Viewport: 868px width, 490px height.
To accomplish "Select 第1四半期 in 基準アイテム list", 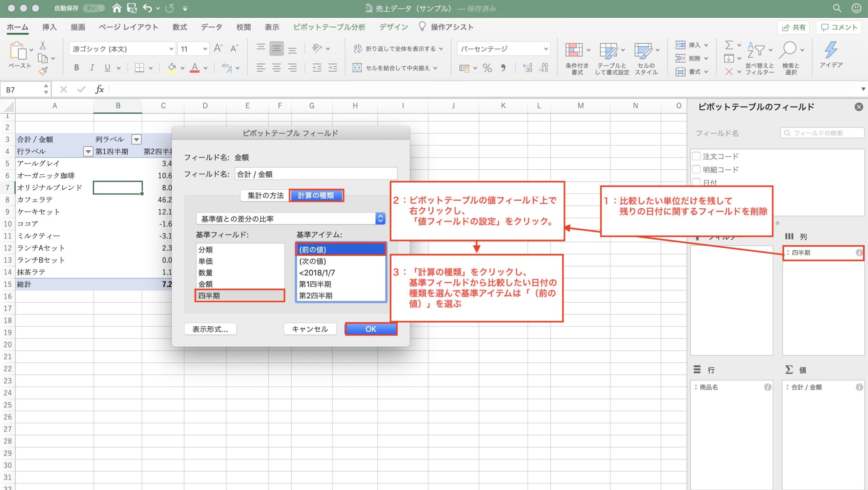I will 341,284.
